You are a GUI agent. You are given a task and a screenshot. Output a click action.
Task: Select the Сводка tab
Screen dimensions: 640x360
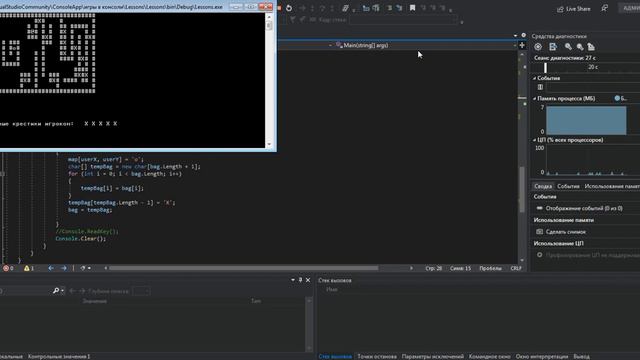click(x=543, y=186)
